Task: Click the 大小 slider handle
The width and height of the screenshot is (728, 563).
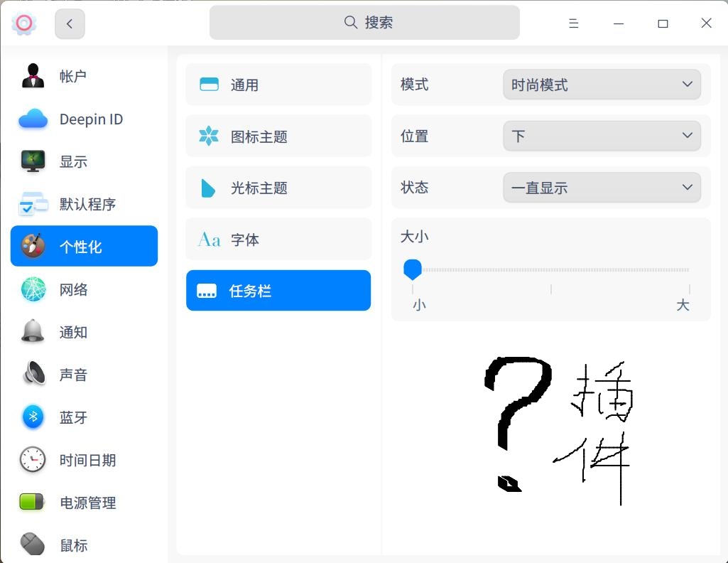Action: 412,269
